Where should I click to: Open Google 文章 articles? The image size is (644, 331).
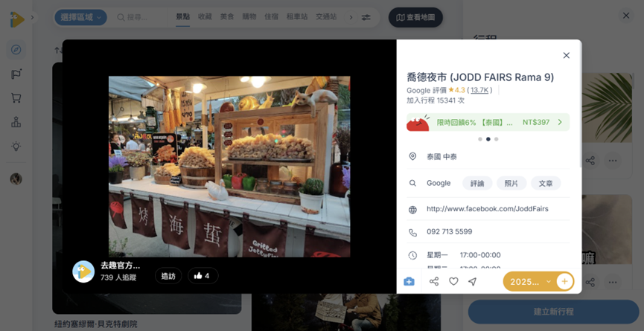point(546,183)
